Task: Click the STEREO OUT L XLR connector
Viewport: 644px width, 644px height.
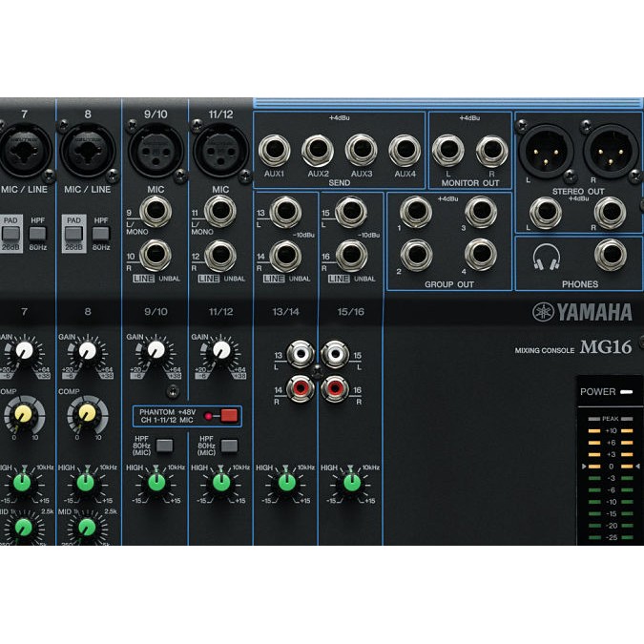Action: click(546, 151)
